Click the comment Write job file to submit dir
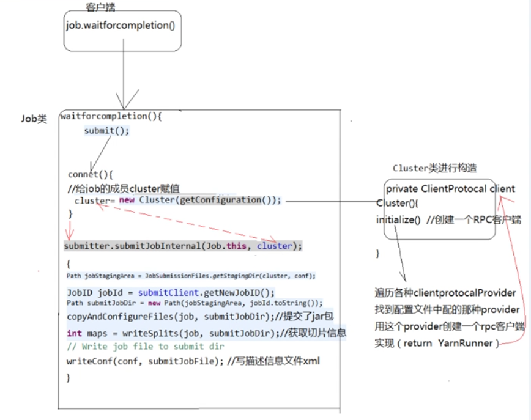 coord(145,347)
